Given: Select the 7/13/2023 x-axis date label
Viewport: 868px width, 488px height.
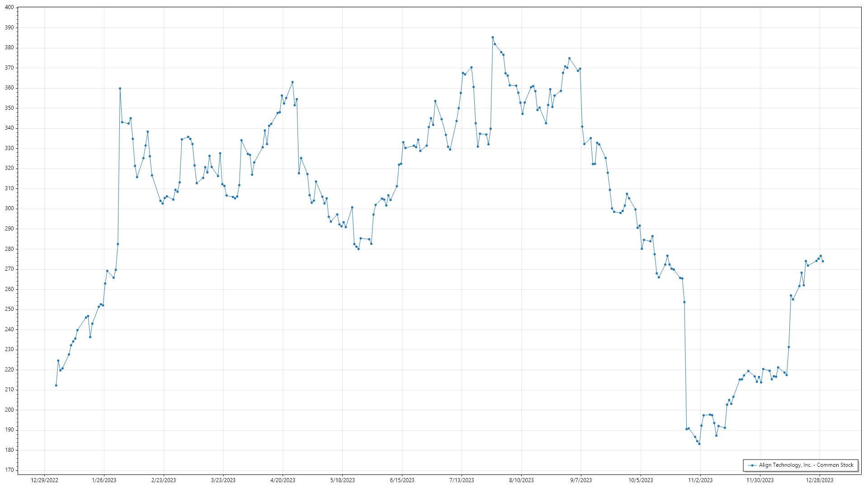Looking at the screenshot, I should (462, 480).
